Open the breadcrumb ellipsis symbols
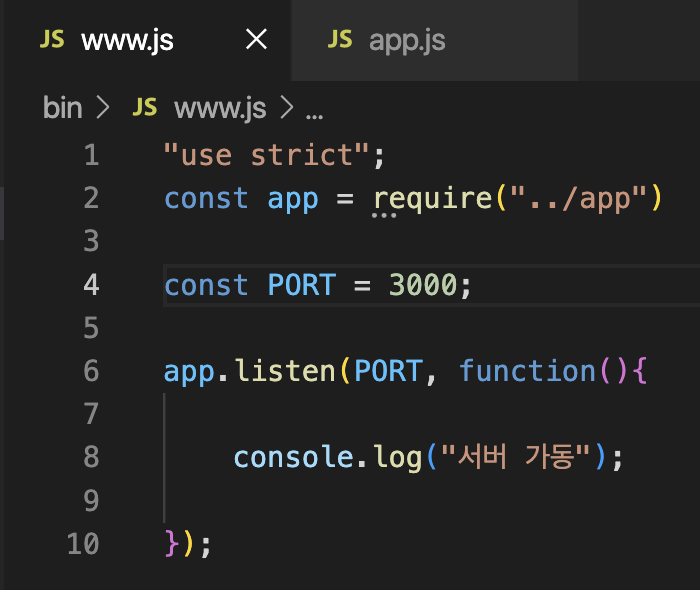The width and height of the screenshot is (700, 590). (314, 117)
